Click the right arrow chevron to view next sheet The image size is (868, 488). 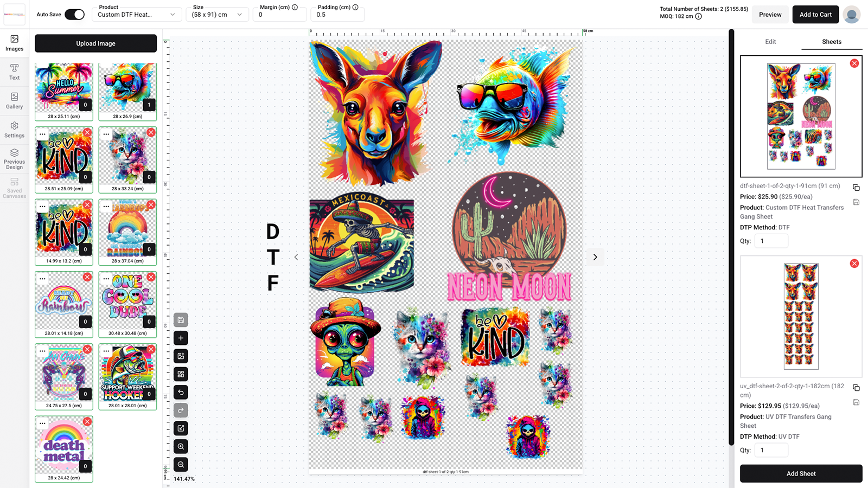click(595, 257)
